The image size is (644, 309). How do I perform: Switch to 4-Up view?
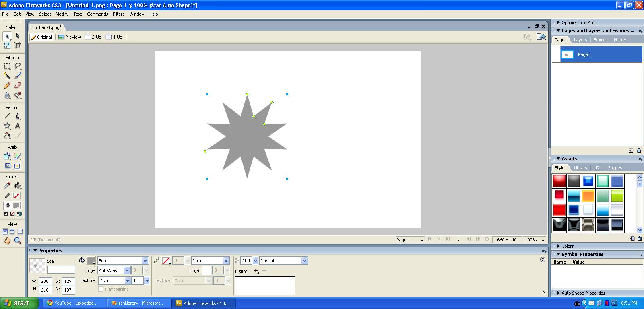(114, 37)
